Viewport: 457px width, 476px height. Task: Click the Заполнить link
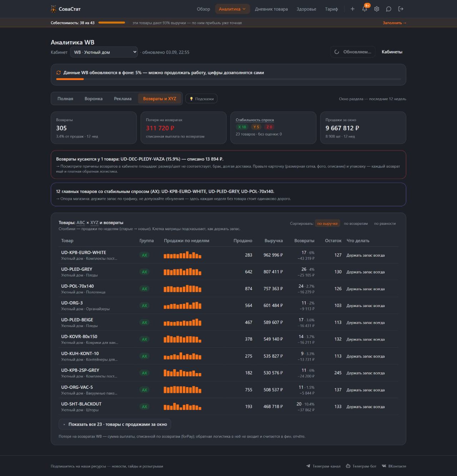[395, 23]
